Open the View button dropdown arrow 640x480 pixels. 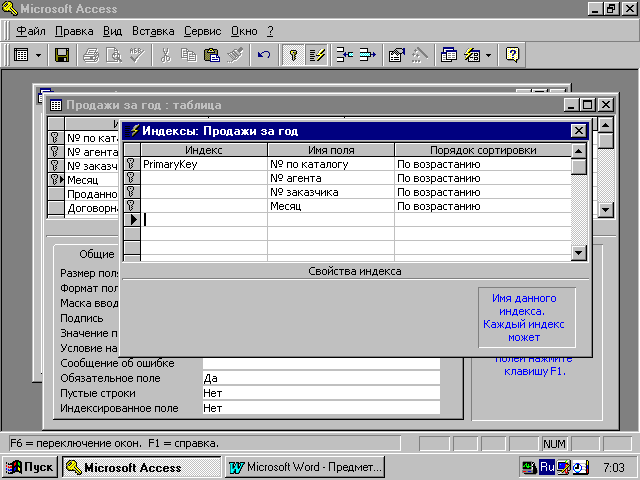(38, 55)
